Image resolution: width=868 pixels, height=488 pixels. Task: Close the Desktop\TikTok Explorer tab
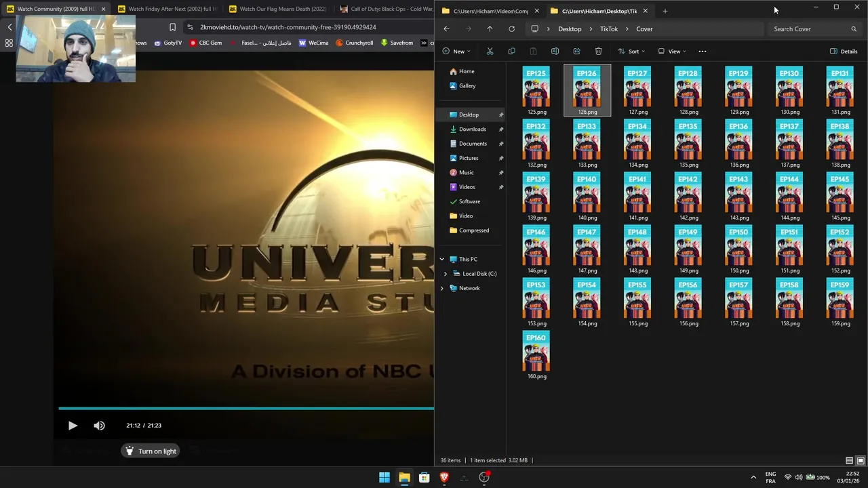pos(645,11)
